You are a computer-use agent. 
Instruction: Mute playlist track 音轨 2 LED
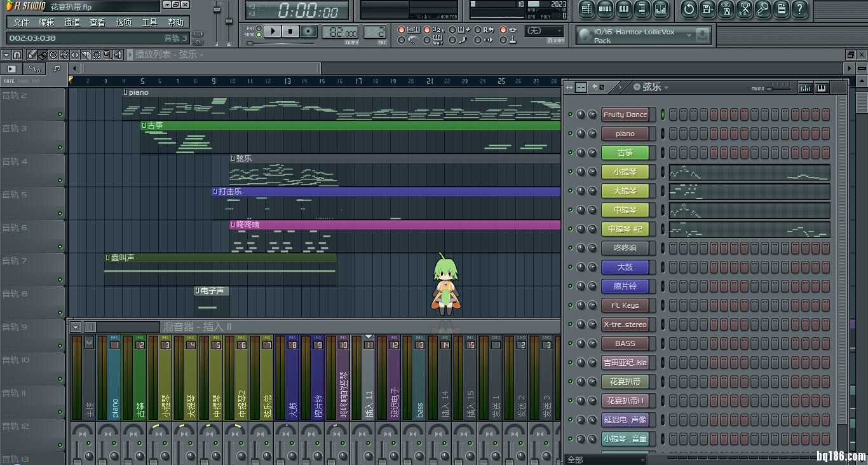[60, 115]
